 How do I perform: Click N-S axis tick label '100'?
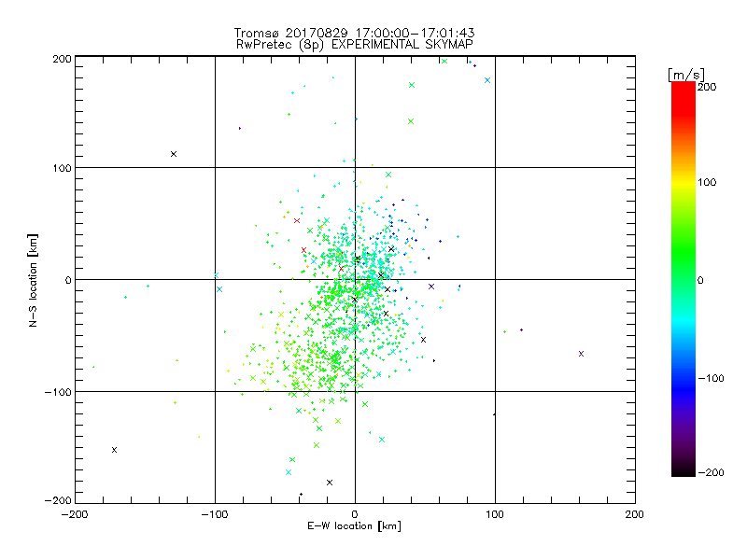(x=62, y=169)
